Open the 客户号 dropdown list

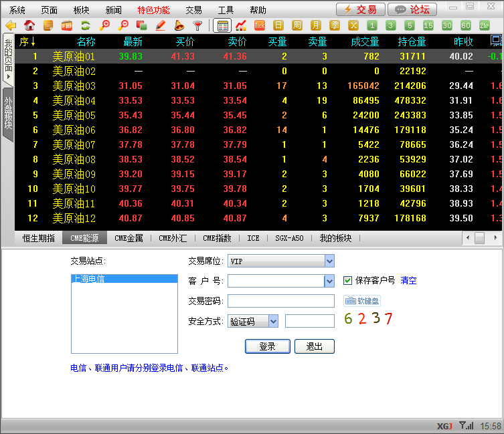(x=329, y=281)
